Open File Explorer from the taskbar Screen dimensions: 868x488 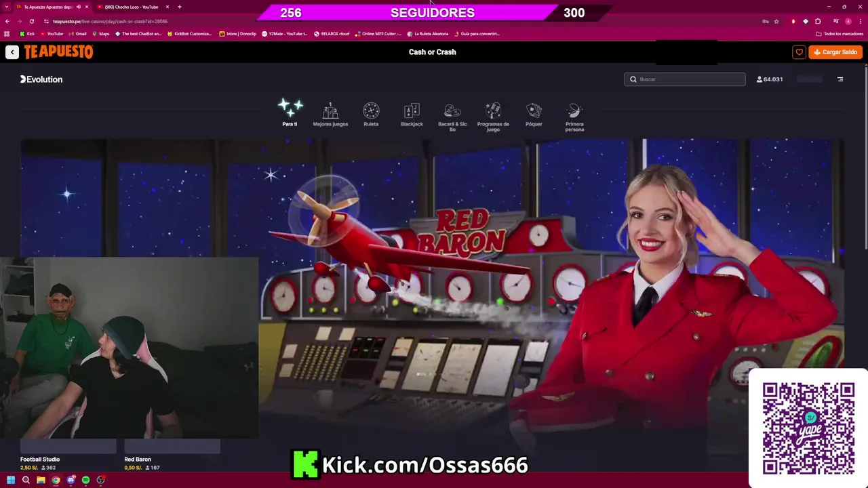[41, 480]
